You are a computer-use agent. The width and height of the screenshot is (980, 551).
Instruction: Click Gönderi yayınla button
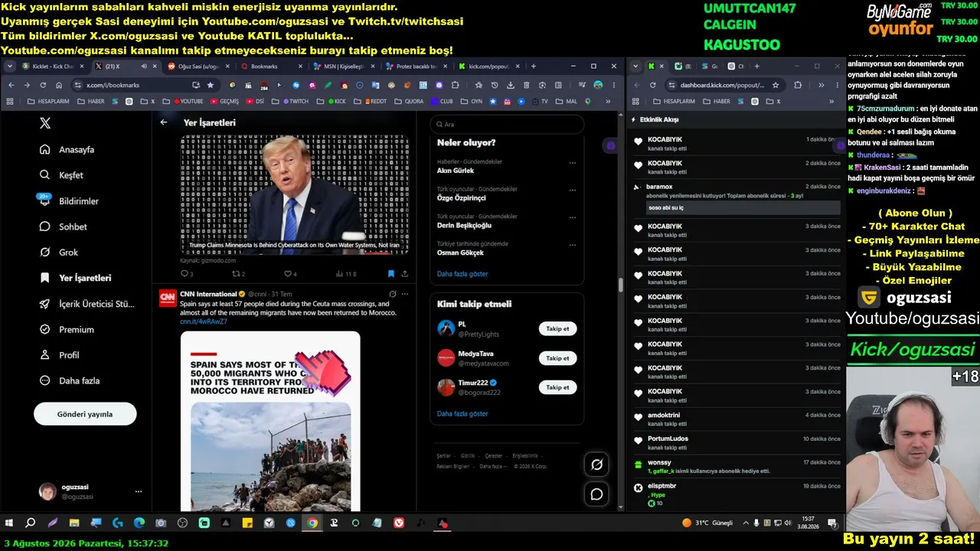85,414
